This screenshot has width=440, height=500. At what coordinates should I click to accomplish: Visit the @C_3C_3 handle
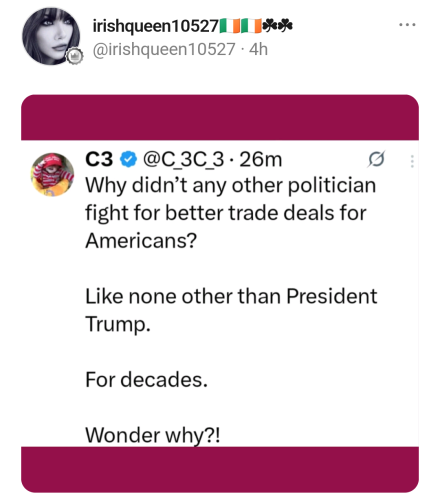point(183,160)
